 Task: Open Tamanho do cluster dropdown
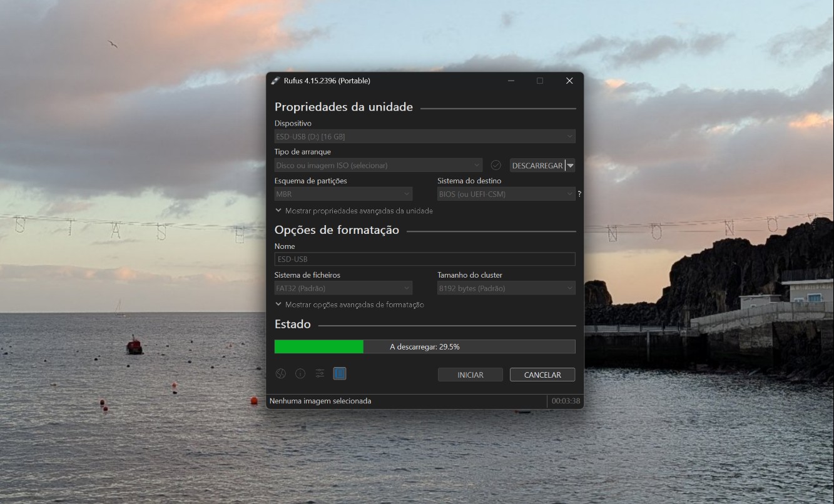[x=506, y=288]
